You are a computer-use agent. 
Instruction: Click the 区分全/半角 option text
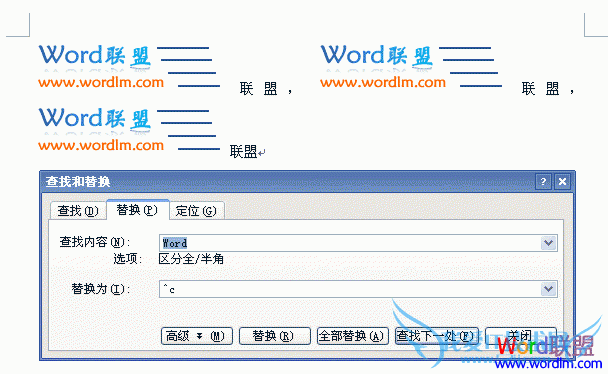(191, 259)
